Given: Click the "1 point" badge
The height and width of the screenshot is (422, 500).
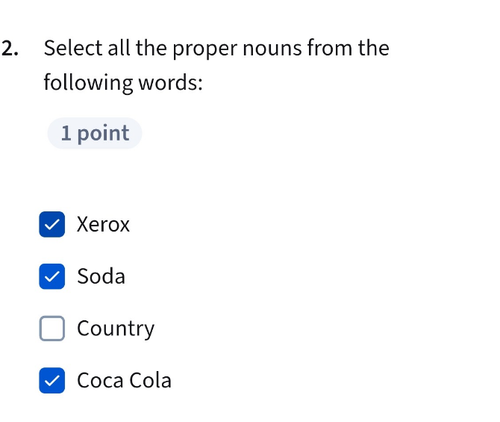Looking at the screenshot, I should click(95, 133).
